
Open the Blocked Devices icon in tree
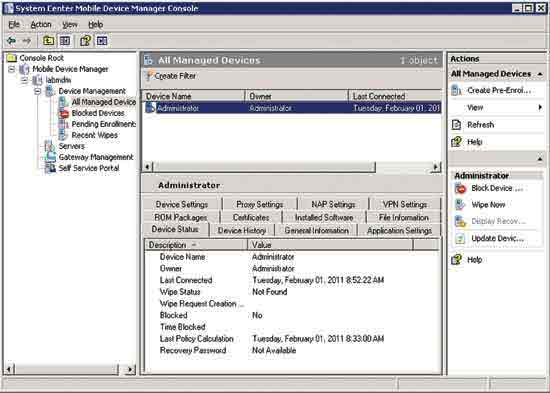63,113
